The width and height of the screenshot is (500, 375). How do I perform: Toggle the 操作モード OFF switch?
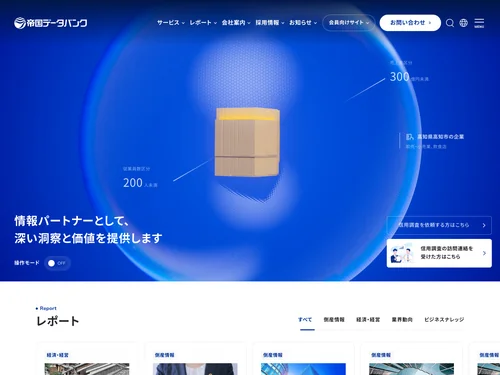[57, 263]
